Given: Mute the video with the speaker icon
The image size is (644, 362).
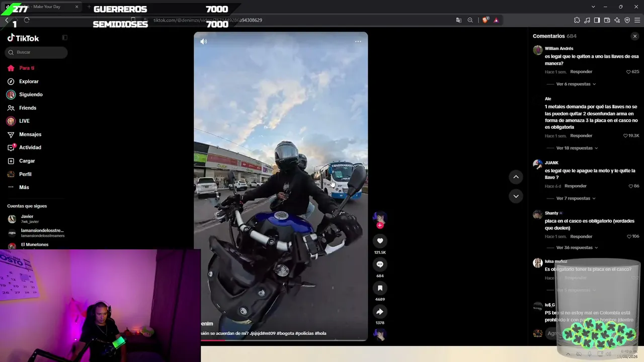Looking at the screenshot, I should click(203, 41).
